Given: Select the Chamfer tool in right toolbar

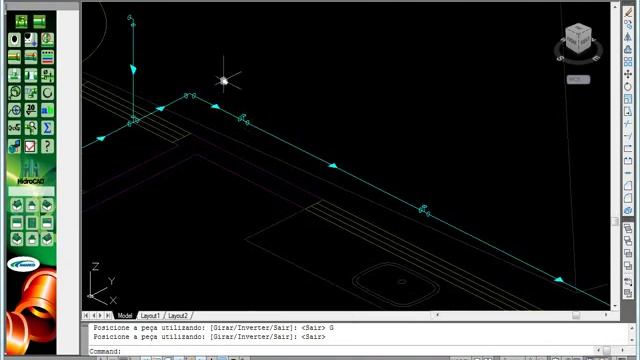Looking at the screenshot, I should (x=628, y=186).
